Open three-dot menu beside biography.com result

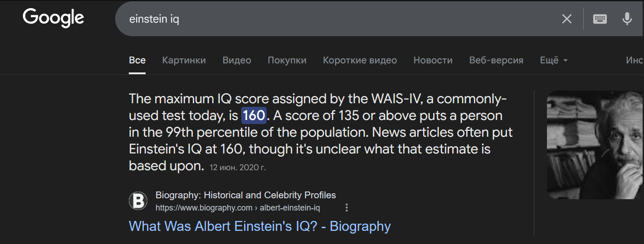(x=347, y=208)
